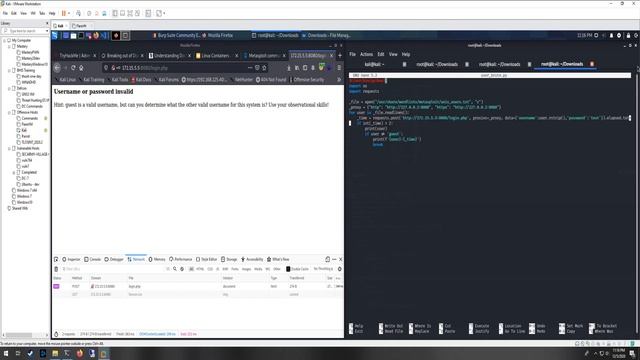Open network settings gear icon

pyautogui.click(x=339, y=269)
